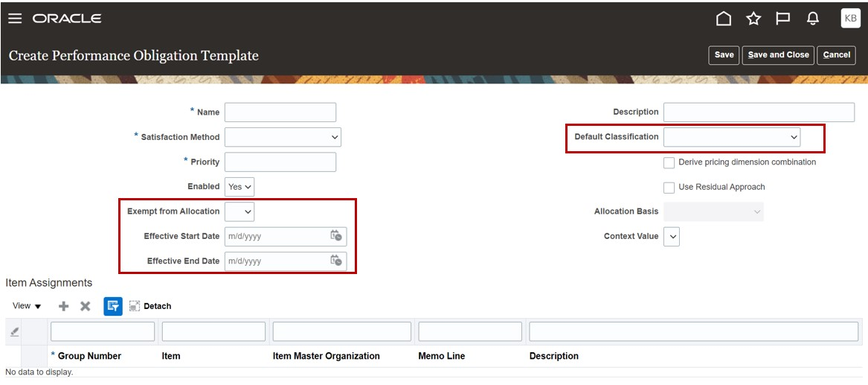
Task: Click Effective End Date text field
Action: coord(277,261)
